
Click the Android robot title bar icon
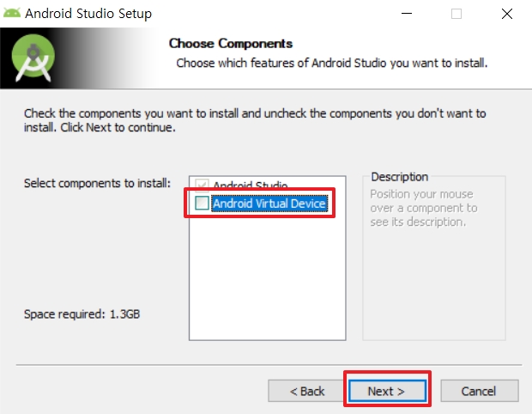pos(12,13)
